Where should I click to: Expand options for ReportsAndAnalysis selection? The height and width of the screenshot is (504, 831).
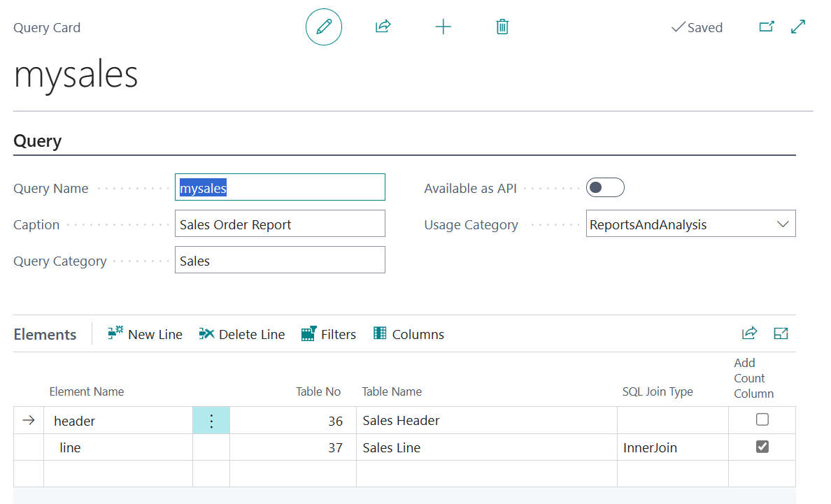point(783,223)
